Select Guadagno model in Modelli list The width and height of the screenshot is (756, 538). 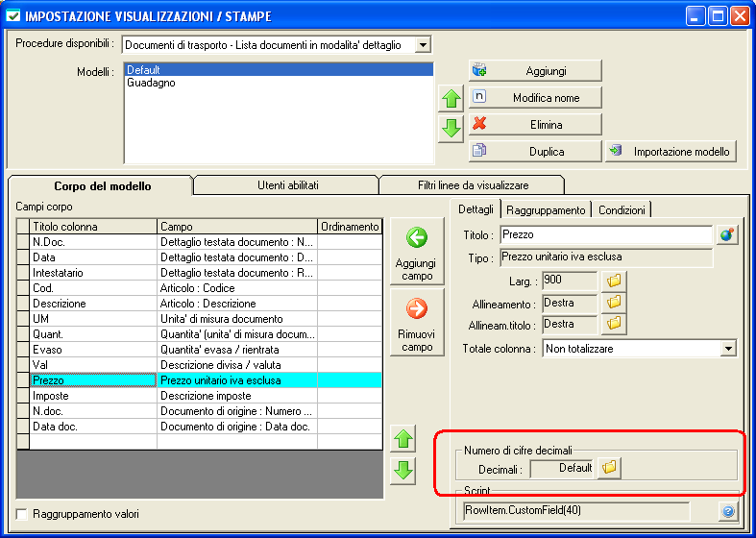[280, 83]
